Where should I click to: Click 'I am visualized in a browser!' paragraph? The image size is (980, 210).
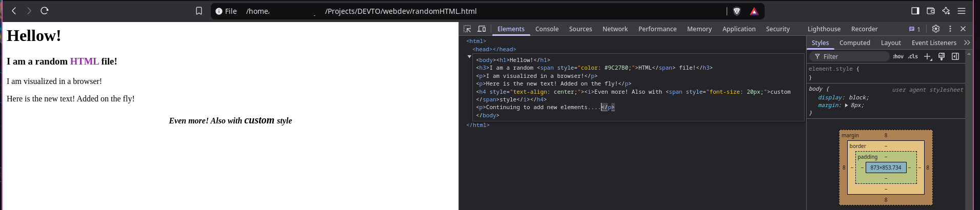pyautogui.click(x=54, y=81)
